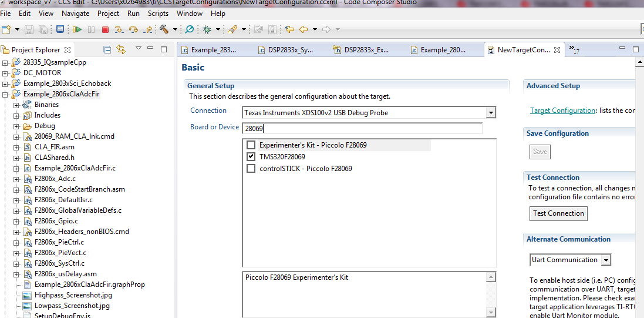Click the Build hammer icon

pyautogui.click(x=164, y=29)
